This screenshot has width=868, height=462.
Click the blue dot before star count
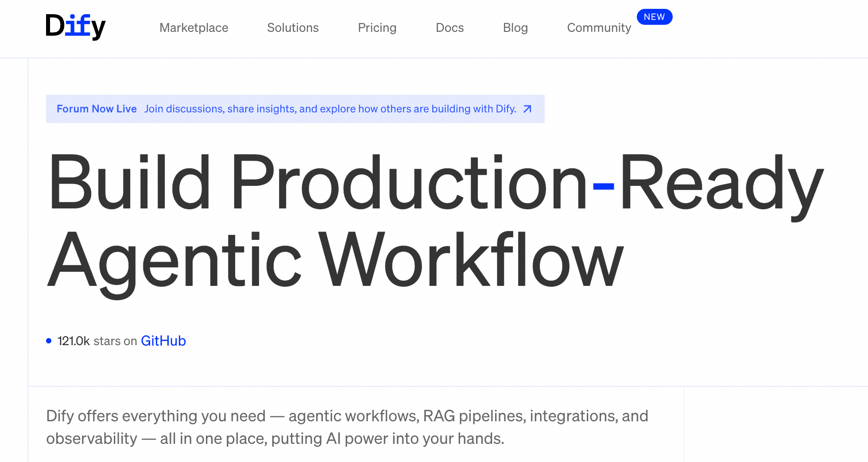[x=49, y=341]
